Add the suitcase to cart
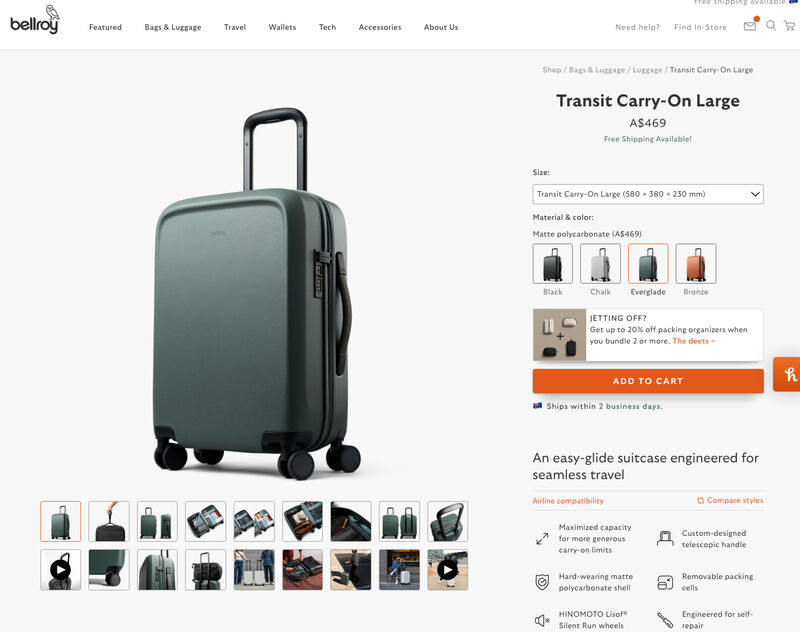The width and height of the screenshot is (800, 632). pyautogui.click(x=648, y=381)
